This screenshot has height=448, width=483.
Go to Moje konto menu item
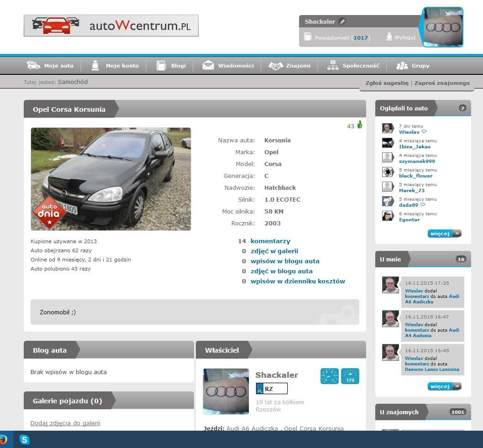[x=122, y=66]
